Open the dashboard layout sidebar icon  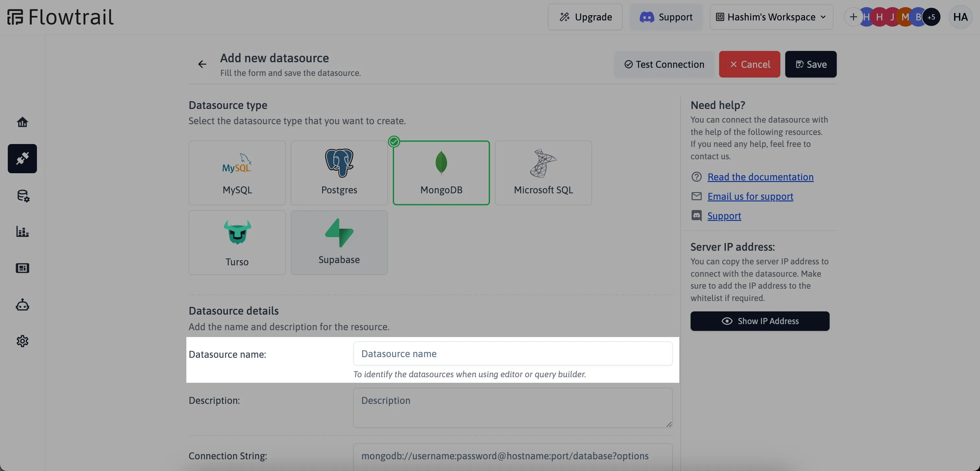[x=22, y=268]
